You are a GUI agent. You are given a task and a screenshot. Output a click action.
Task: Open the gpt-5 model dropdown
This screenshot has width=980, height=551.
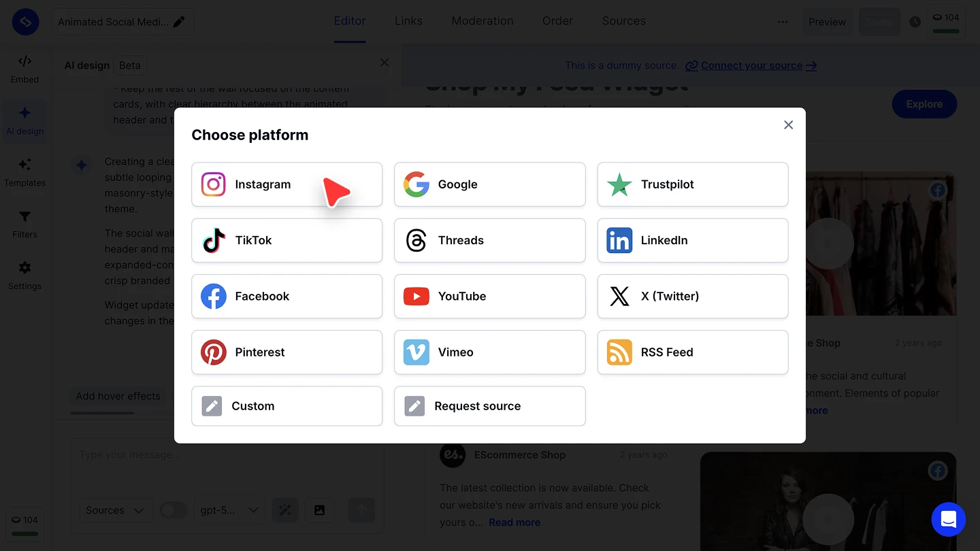pyautogui.click(x=229, y=510)
